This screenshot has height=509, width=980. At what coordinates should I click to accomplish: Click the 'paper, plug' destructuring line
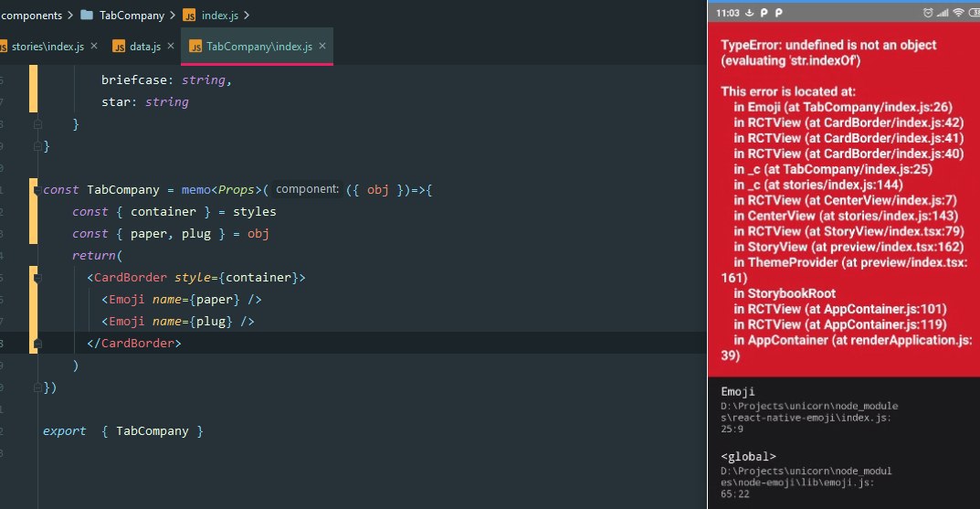[170, 233]
